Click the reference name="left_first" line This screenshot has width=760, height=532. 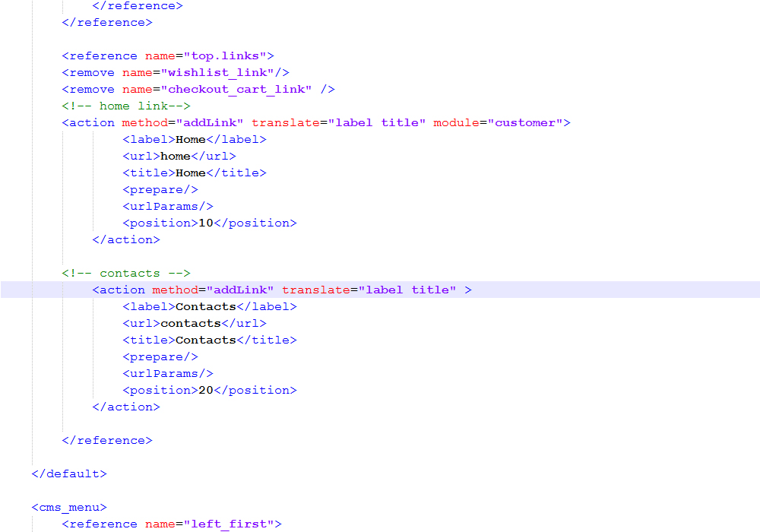172,524
